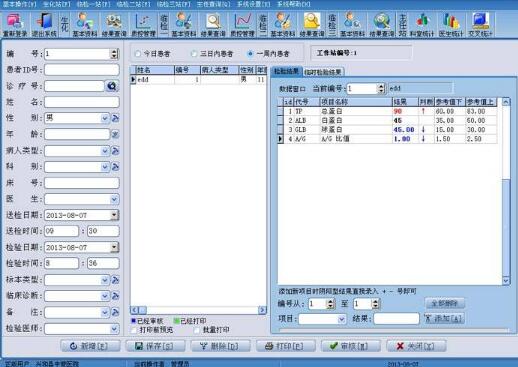Click the 编号 spinner at top left
Screen dimensions: 518x367
(114, 54)
